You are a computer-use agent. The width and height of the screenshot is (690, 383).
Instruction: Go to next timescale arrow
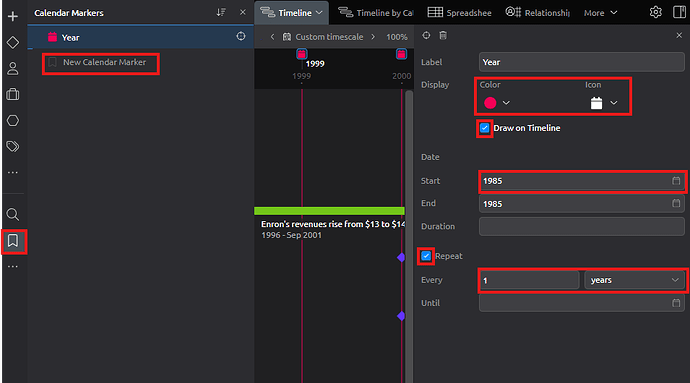pos(373,37)
